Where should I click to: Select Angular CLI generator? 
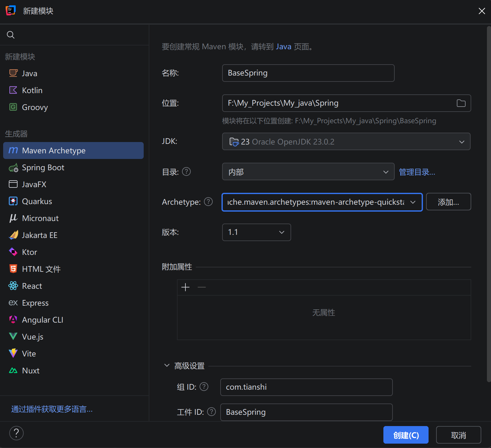pos(73,320)
